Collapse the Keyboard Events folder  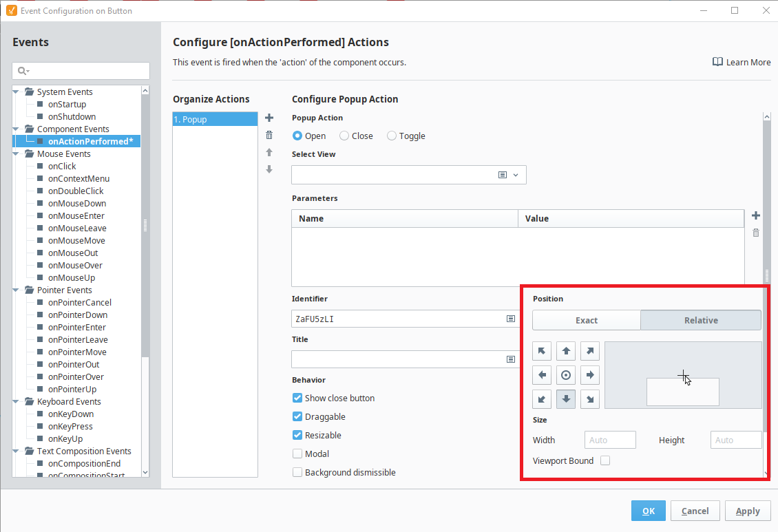[x=16, y=402]
